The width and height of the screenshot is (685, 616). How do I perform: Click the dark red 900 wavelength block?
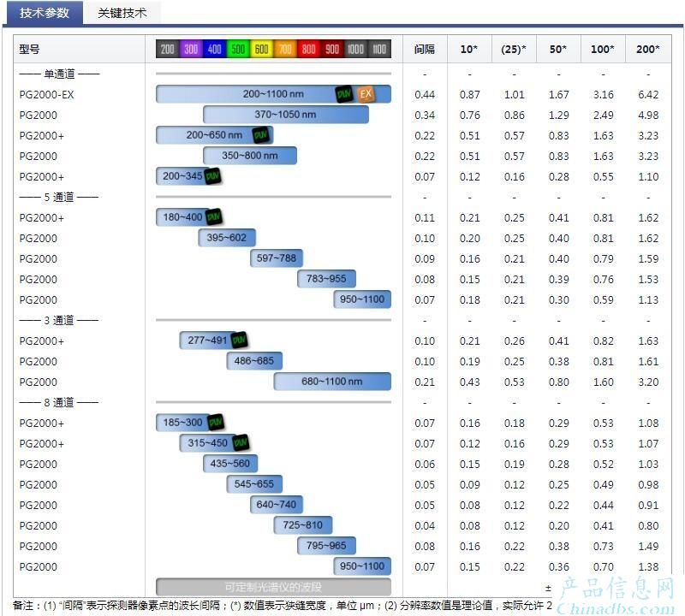click(332, 49)
